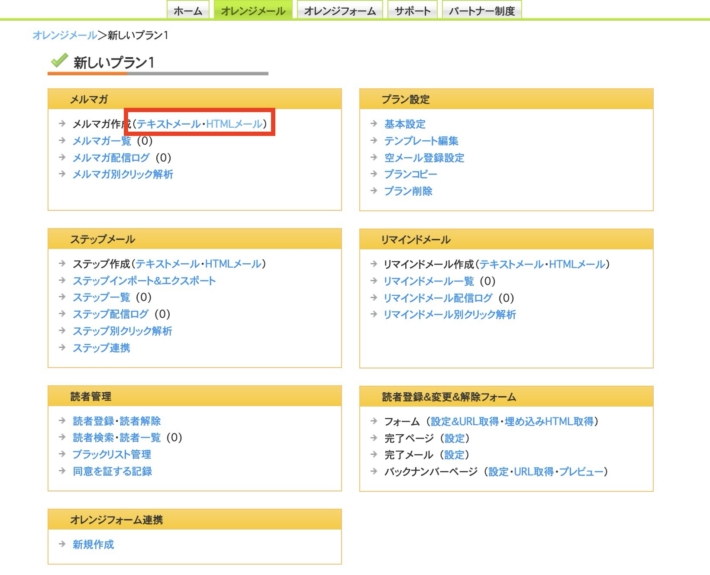
Task: Click the arrow icon beside 新規作成
Action: click(62, 543)
